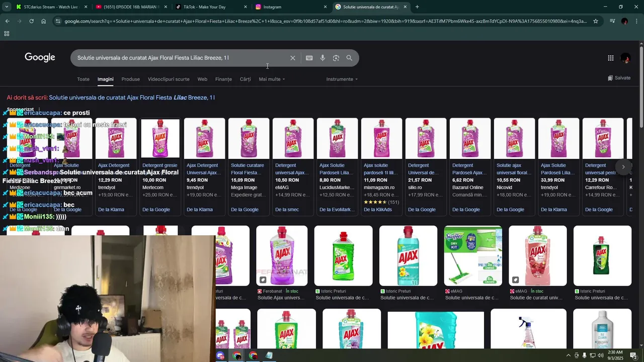This screenshot has height=362, width=644.
Task: Open the bookmarks apps grid shortcut
Action: coord(7,34)
